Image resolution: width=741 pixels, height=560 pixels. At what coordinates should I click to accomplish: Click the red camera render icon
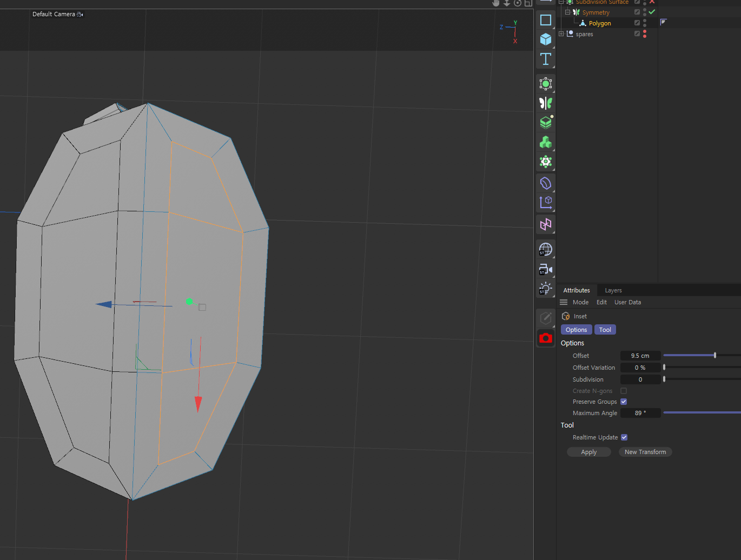pos(546,338)
